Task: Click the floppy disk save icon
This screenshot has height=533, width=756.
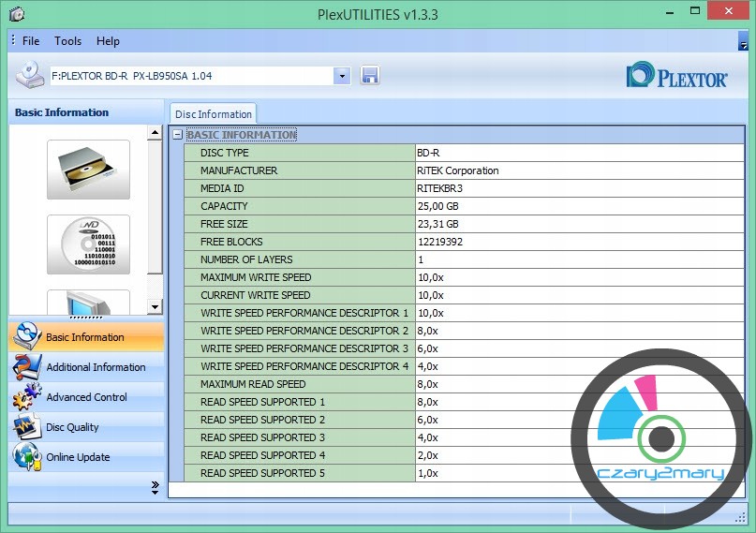Action: (369, 76)
